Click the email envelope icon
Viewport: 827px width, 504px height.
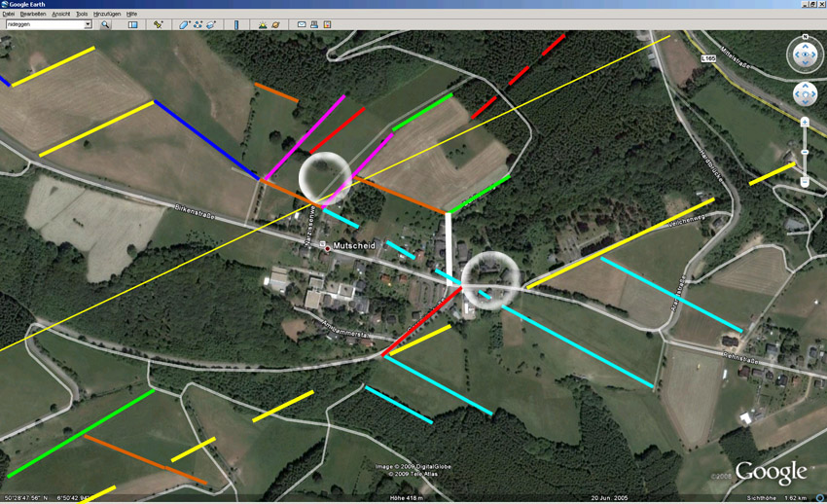point(302,24)
